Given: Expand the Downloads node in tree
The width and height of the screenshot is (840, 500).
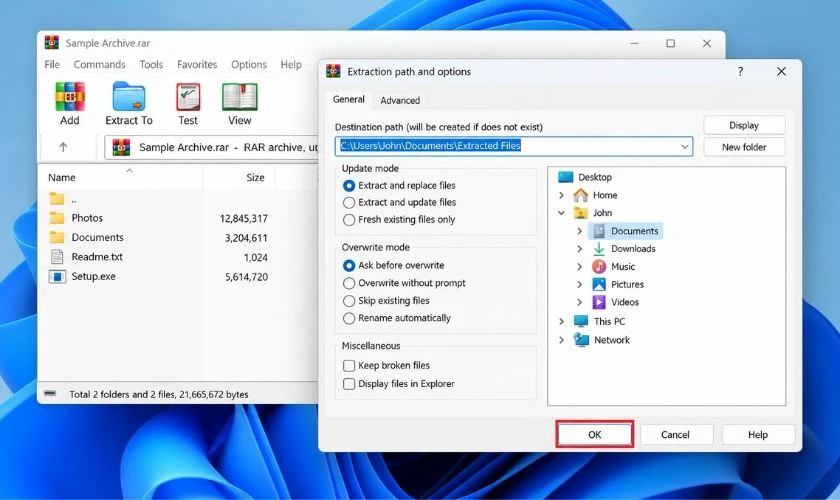Looking at the screenshot, I should pyautogui.click(x=579, y=249).
